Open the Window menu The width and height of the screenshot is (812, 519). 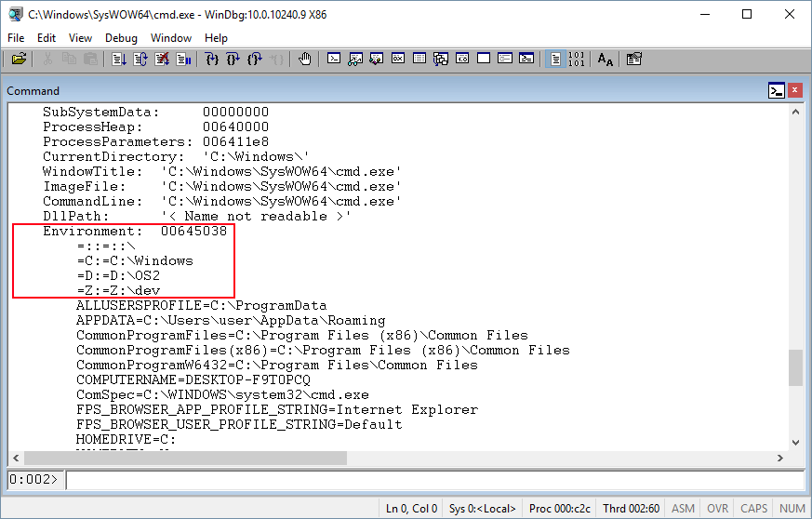click(171, 38)
